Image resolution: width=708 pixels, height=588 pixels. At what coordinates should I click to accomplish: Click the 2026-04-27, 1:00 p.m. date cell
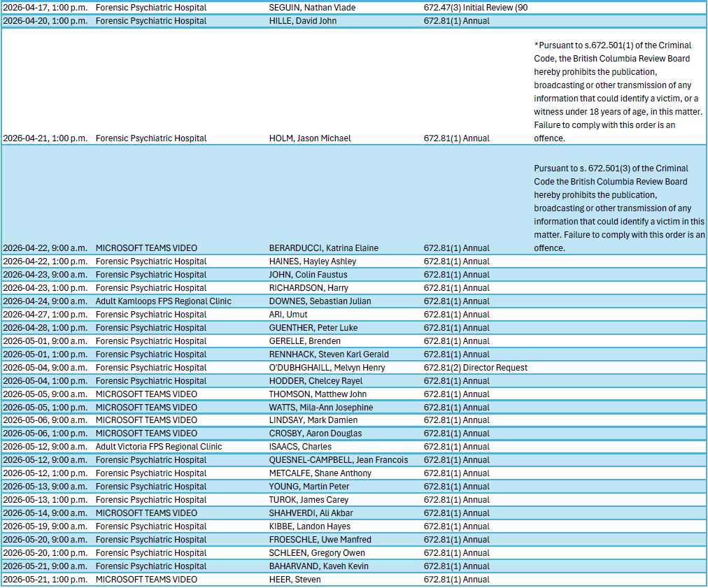click(45, 315)
